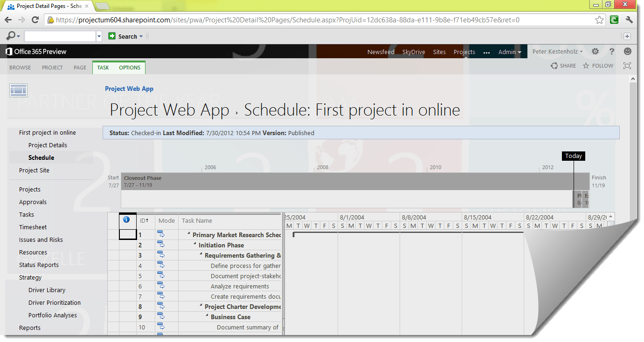
Task: Open the ellipsis more links menu
Action: pos(486,52)
